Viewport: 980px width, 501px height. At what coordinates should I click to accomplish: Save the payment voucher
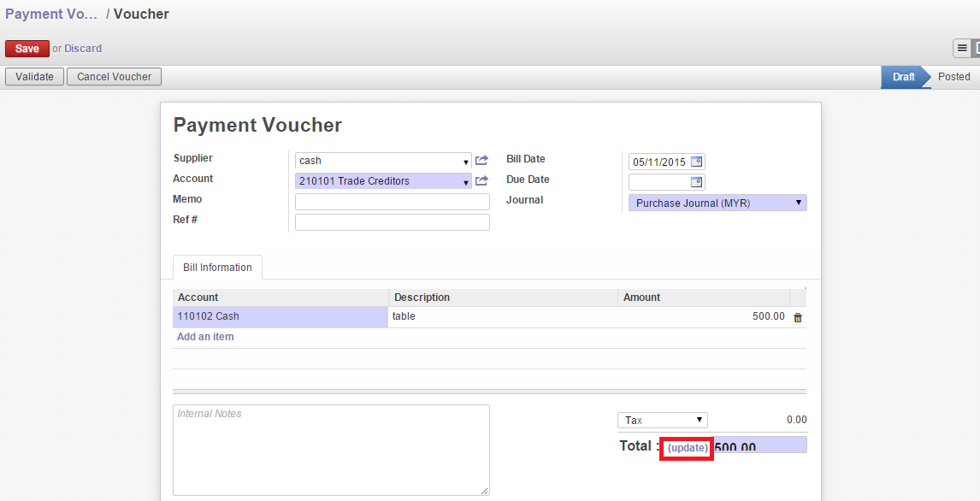[x=27, y=48]
